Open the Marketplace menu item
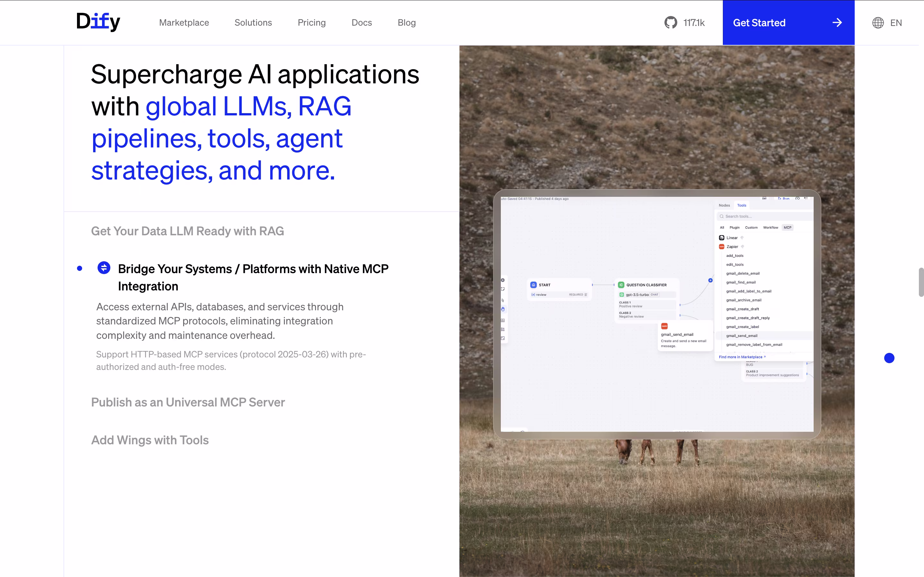The image size is (924, 577). pos(184,22)
